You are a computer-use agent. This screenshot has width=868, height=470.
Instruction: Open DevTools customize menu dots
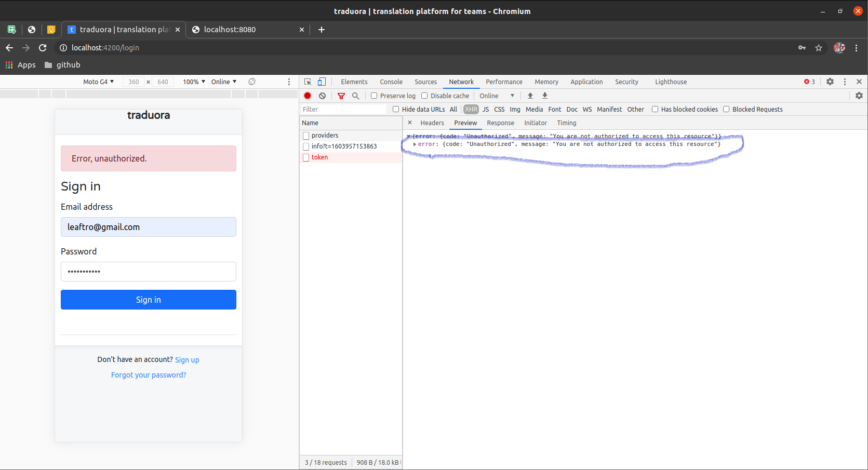coord(845,82)
